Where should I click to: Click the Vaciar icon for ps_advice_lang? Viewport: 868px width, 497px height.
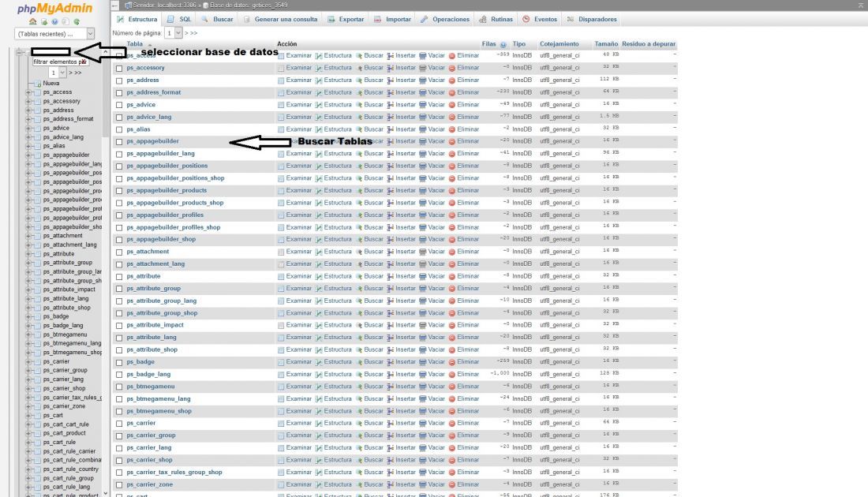point(422,117)
